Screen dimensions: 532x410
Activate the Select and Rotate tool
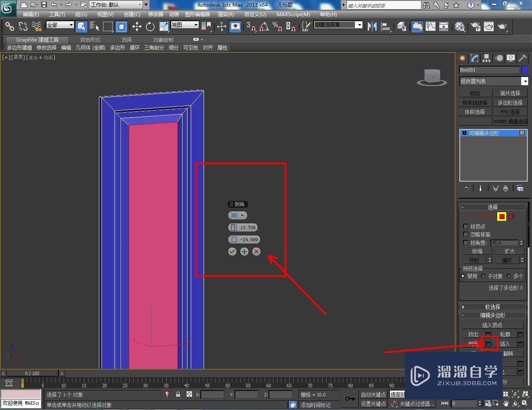click(x=150, y=27)
